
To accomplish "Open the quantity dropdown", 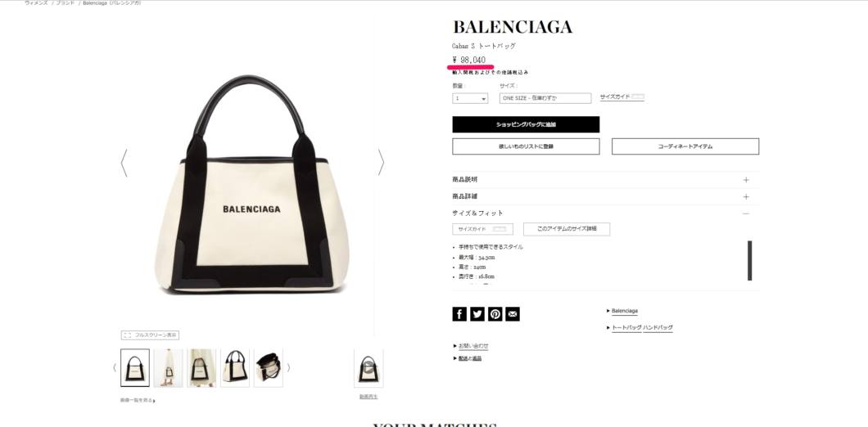I will coord(470,98).
